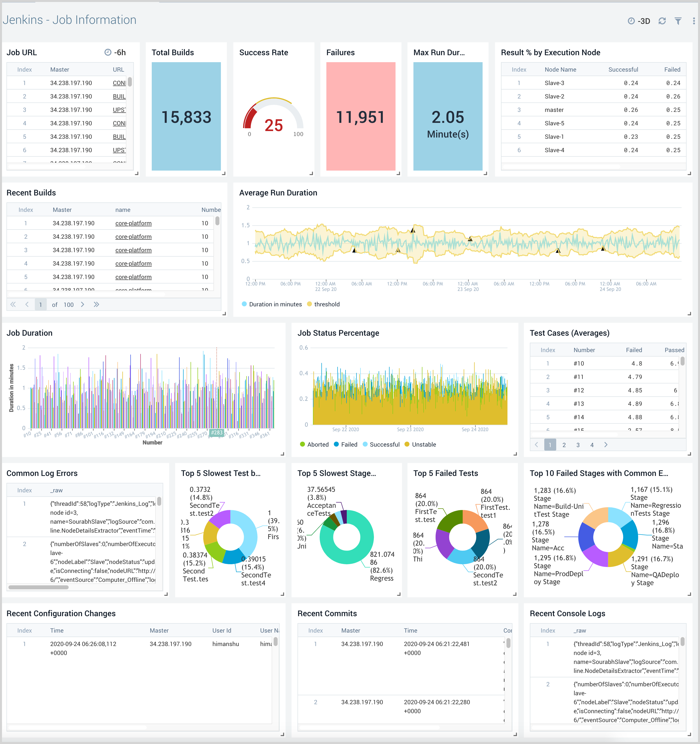The height and width of the screenshot is (744, 700).
Task: Click next page arrow in Recent Builds
Action: 83,304
